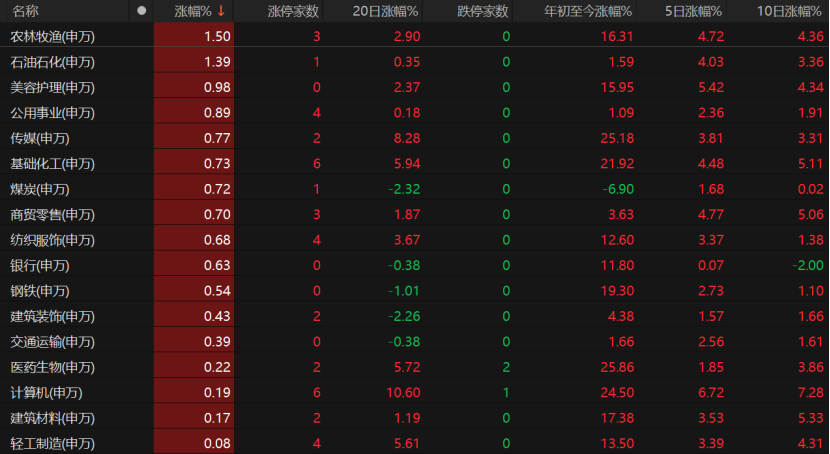The width and height of the screenshot is (830, 454).
Task: Click 涨停家数 value 4 for 公用事业
Action: [x=317, y=113]
